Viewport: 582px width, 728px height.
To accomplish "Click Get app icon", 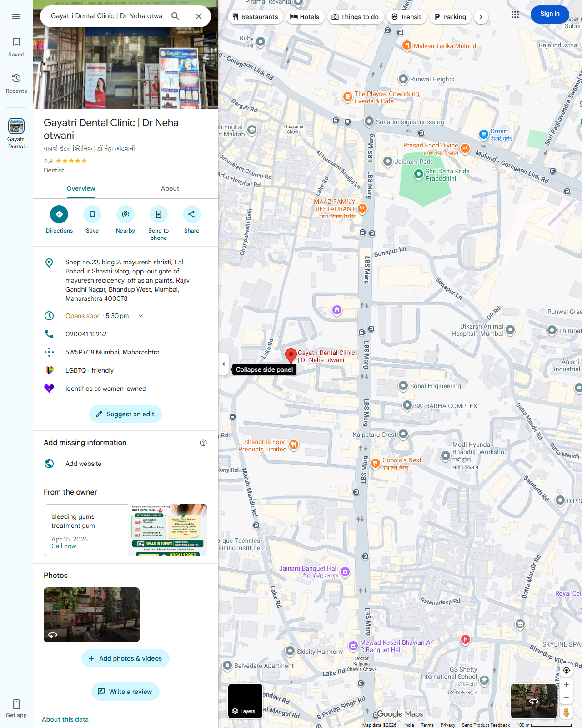I will [x=16, y=708].
